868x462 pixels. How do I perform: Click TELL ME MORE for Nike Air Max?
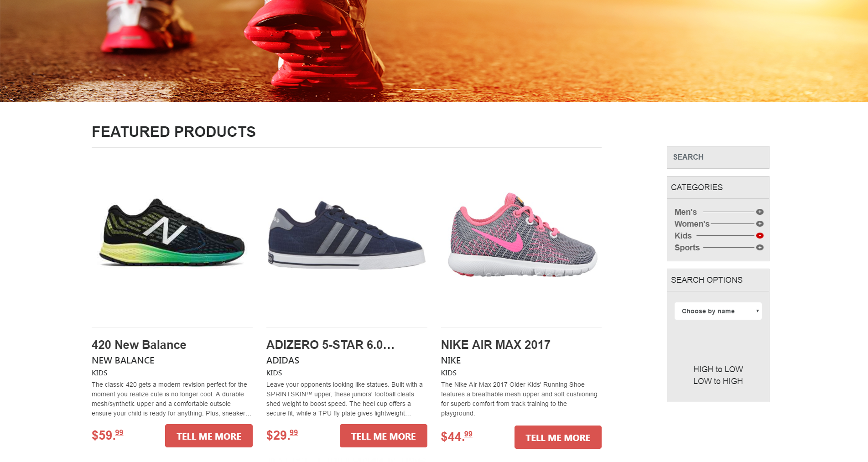(558, 437)
